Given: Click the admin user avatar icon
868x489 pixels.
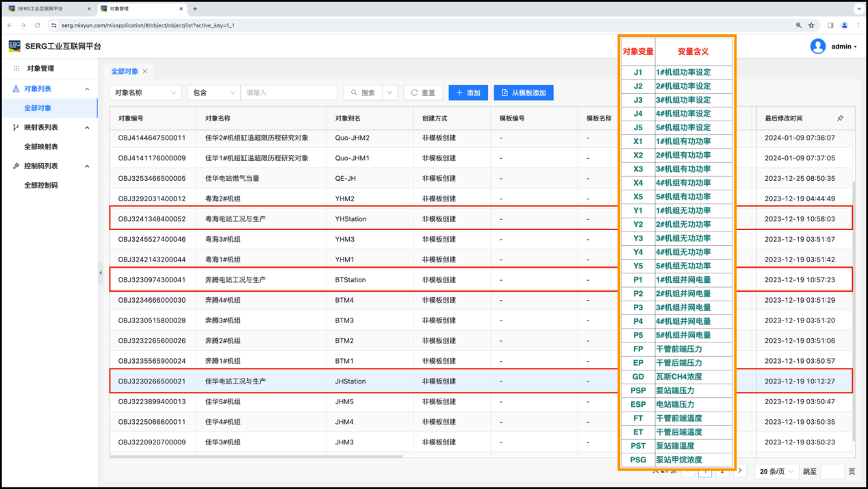Looking at the screenshot, I should (817, 47).
